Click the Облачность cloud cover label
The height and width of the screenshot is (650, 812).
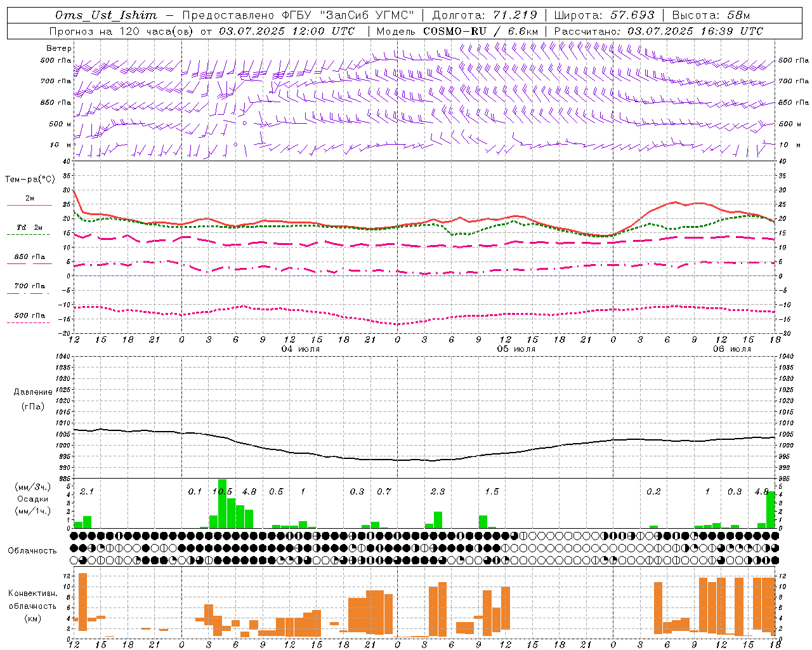[x=32, y=550]
